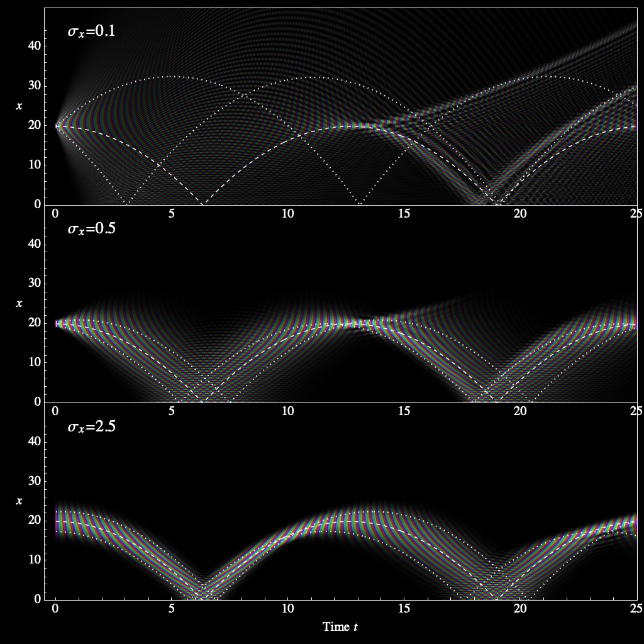Viewport: 644px width, 644px height.
Task: Select the x axis label of the σx=0.1 panel
Action: point(19,106)
